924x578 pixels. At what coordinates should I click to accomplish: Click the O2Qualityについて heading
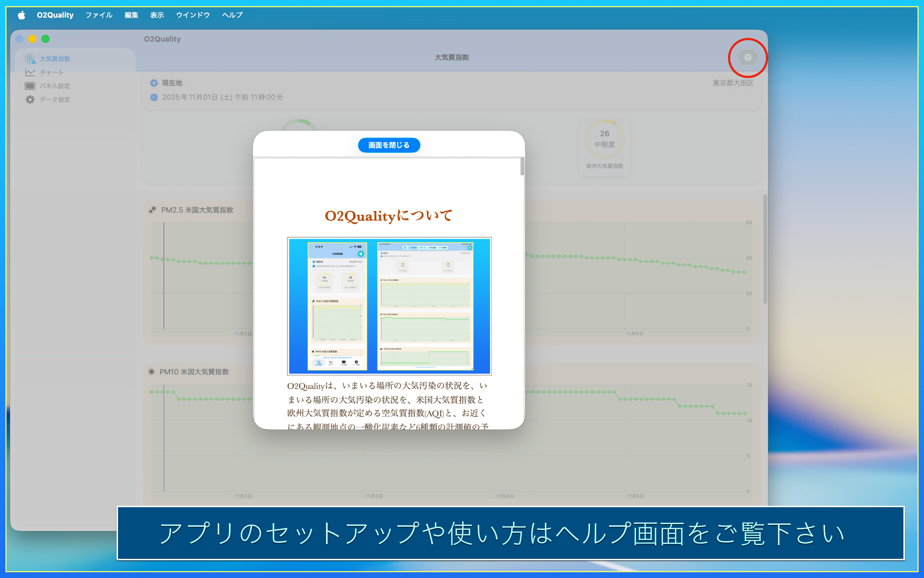click(389, 216)
